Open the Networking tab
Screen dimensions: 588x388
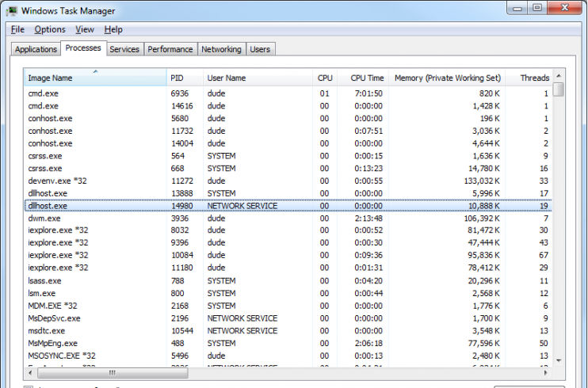coord(221,49)
